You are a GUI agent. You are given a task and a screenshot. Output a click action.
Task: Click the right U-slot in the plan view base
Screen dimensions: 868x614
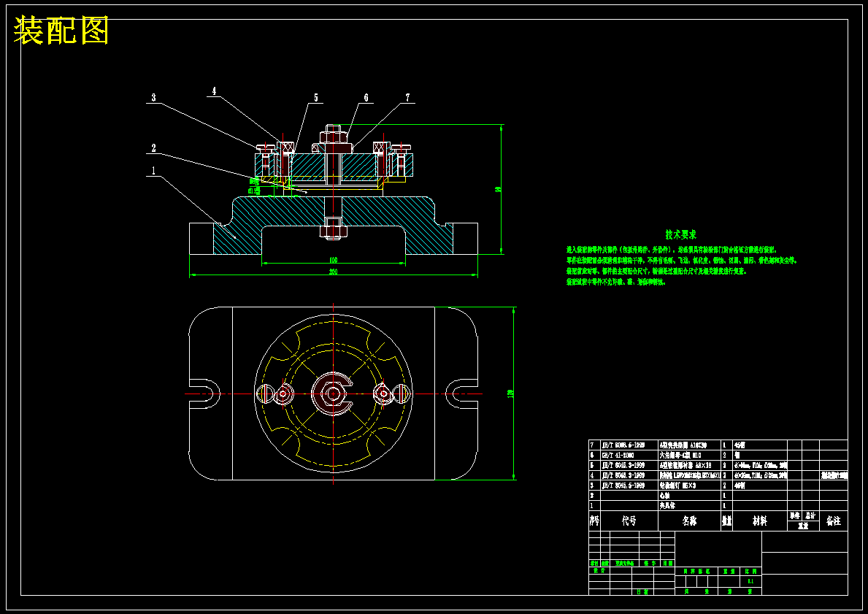(461, 394)
